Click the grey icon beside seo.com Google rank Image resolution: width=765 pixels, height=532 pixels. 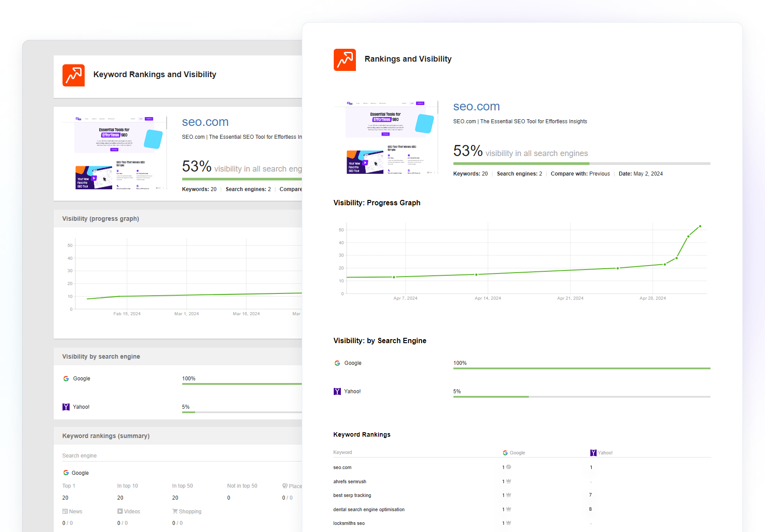pyautogui.click(x=509, y=467)
